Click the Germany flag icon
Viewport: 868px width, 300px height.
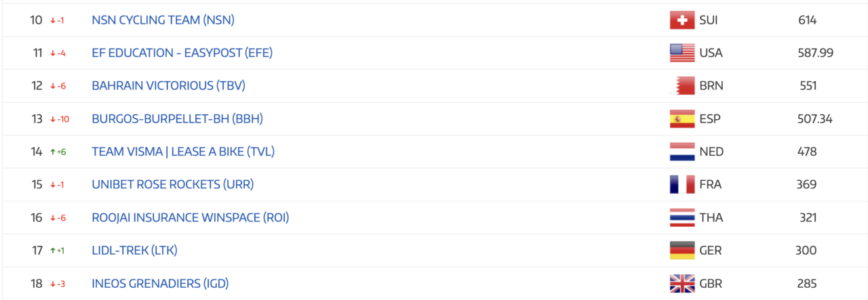[682, 251]
